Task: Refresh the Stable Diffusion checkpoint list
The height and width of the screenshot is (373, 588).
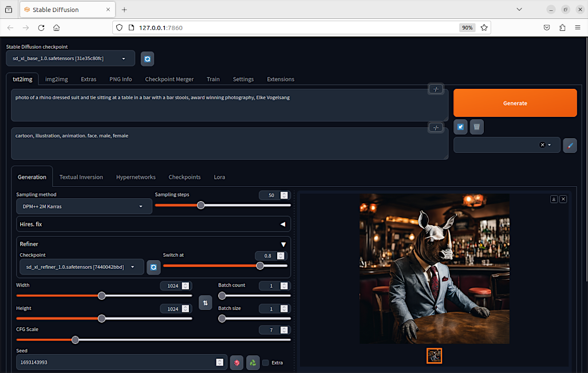Action: click(147, 59)
